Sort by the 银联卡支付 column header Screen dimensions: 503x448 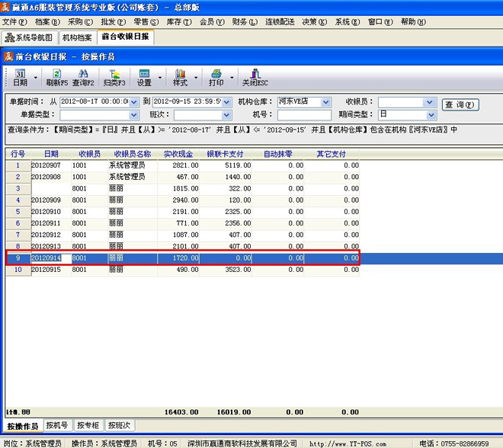tap(225, 154)
